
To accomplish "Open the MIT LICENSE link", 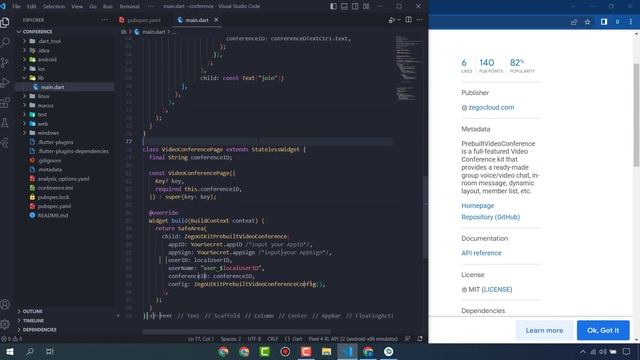I will click(497, 289).
